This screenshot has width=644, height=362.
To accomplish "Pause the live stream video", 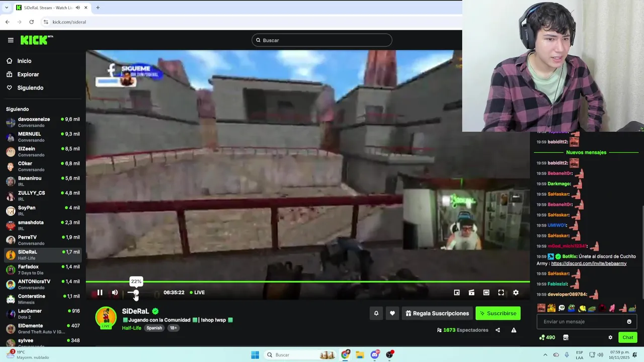I will (100, 293).
